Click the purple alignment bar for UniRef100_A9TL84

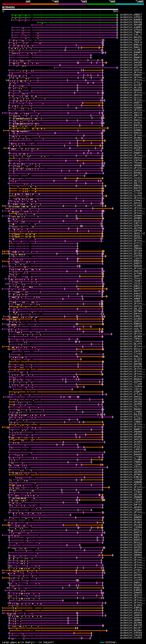click(86, 67)
